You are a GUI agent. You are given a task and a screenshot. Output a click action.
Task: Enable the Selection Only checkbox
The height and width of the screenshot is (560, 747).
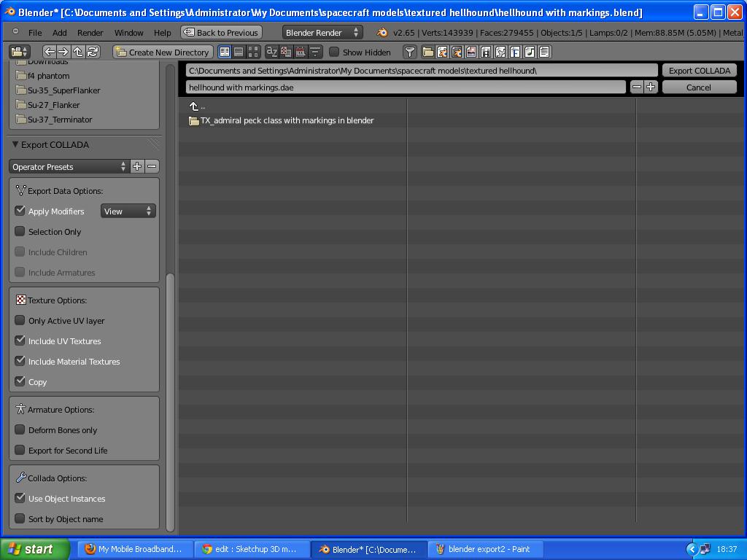pyautogui.click(x=19, y=231)
